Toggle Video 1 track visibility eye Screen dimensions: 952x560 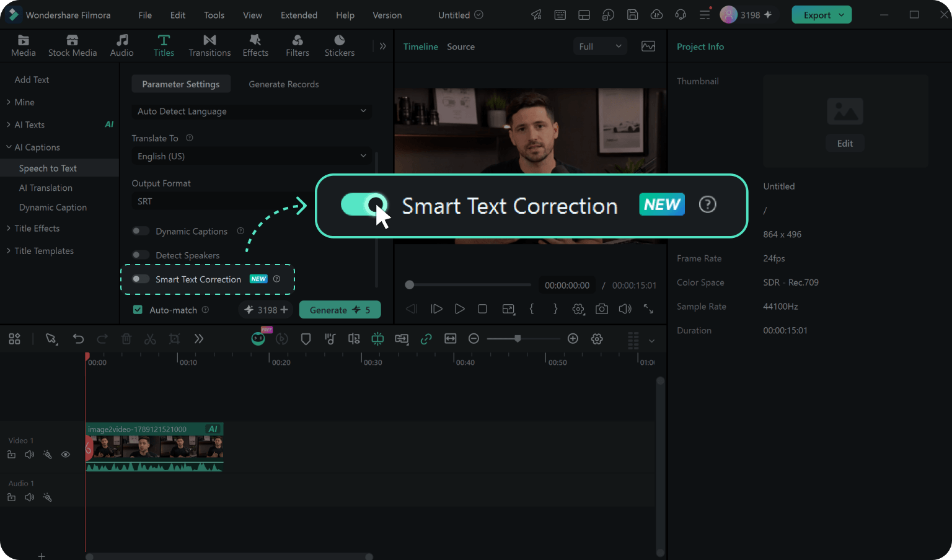pos(65,455)
